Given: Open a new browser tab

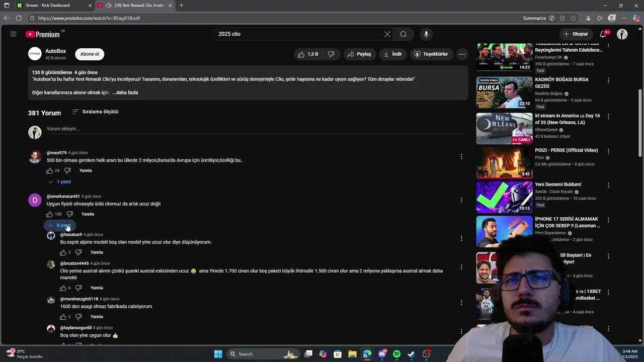Looking at the screenshot, I should pyautogui.click(x=181, y=6).
